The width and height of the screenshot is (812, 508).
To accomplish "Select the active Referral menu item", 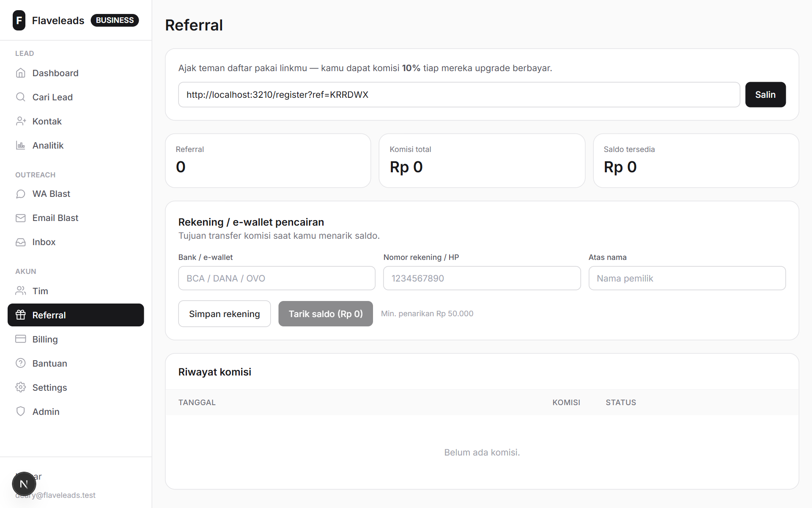I will tap(76, 315).
